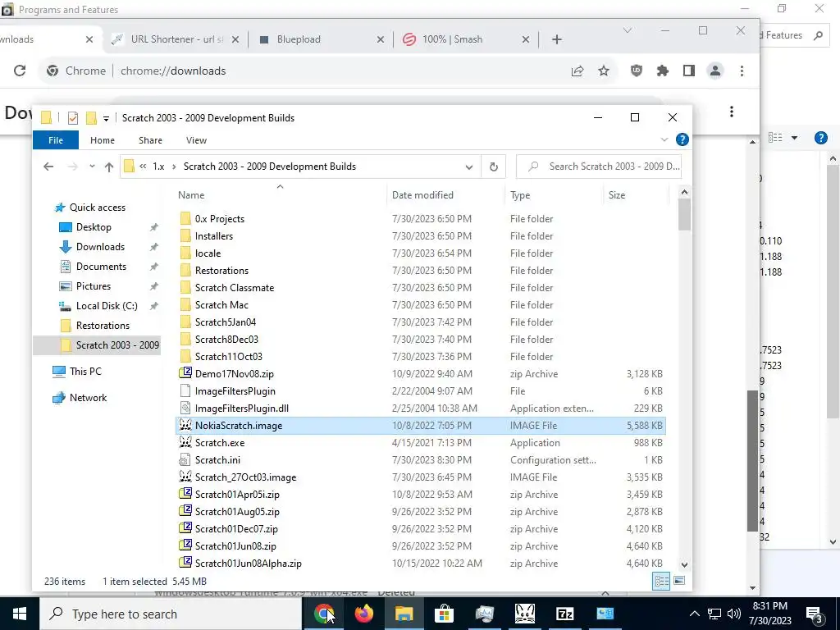The width and height of the screenshot is (840, 630).
Task: Click the Chrome share page icon
Action: [x=577, y=71]
